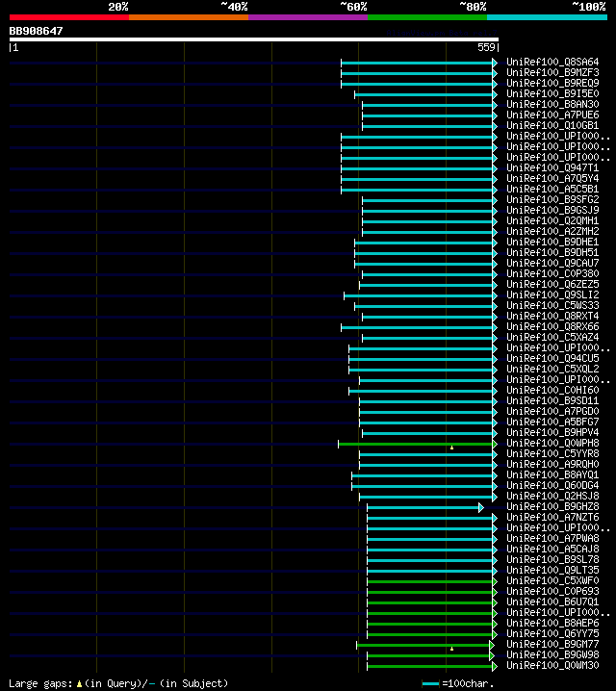Pick the UniRef100_Q9SLI2 row label
This screenshot has width=616, height=691.
tap(552, 294)
